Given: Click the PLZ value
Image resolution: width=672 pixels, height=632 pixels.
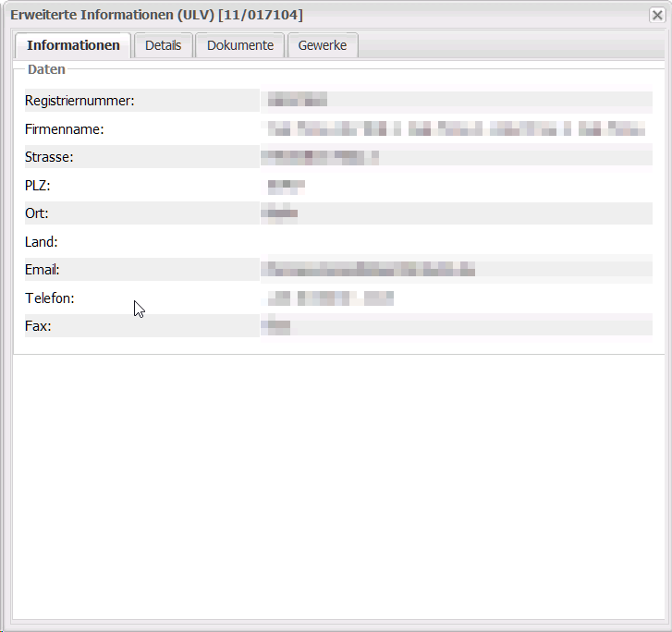Looking at the screenshot, I should tap(286, 186).
